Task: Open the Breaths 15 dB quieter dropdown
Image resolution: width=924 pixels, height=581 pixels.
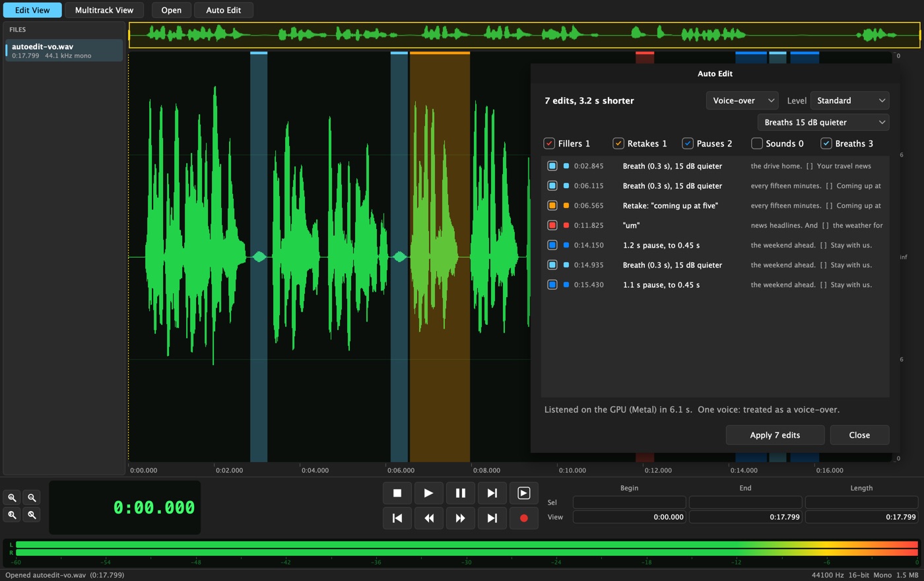Action: click(824, 122)
